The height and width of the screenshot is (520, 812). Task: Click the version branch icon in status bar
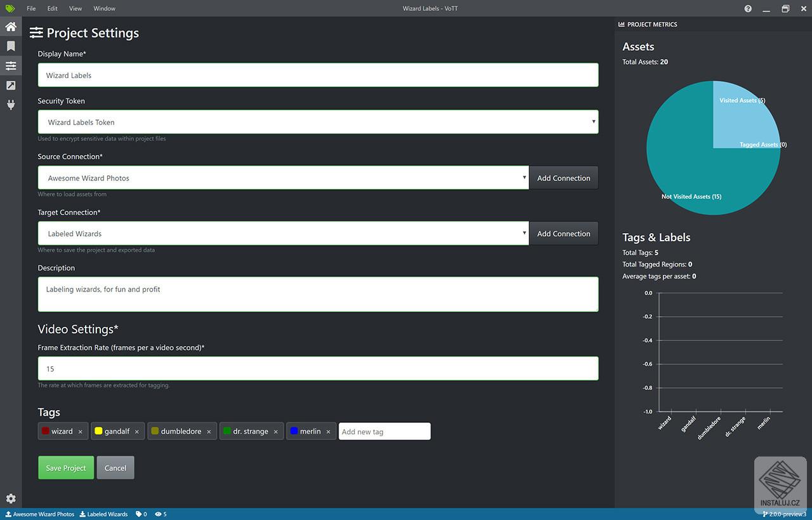[x=765, y=514]
